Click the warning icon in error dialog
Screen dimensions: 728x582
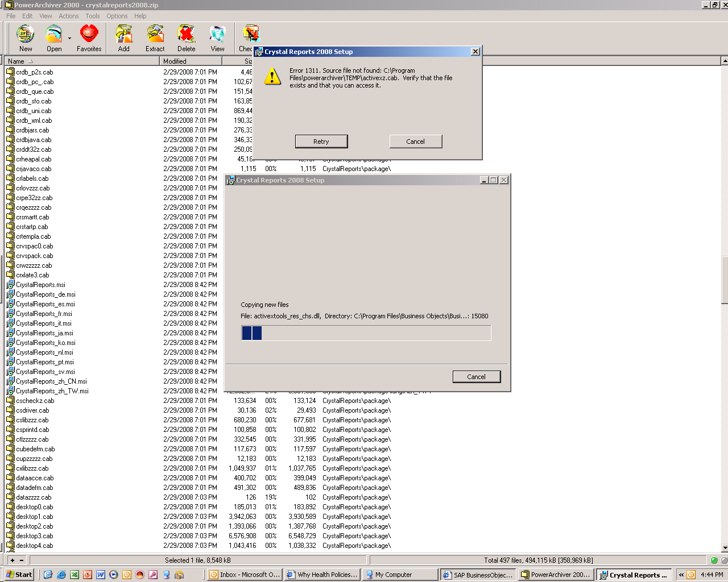tap(272, 77)
